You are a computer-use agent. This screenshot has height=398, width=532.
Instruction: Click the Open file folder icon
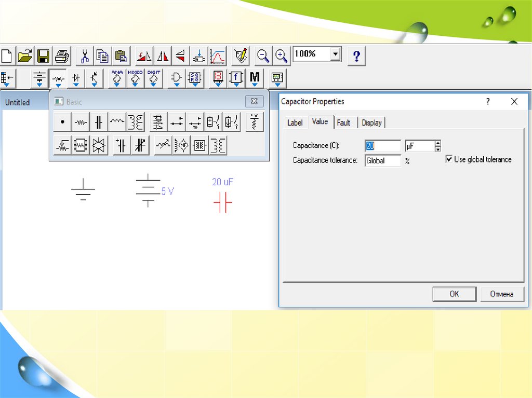(25, 56)
